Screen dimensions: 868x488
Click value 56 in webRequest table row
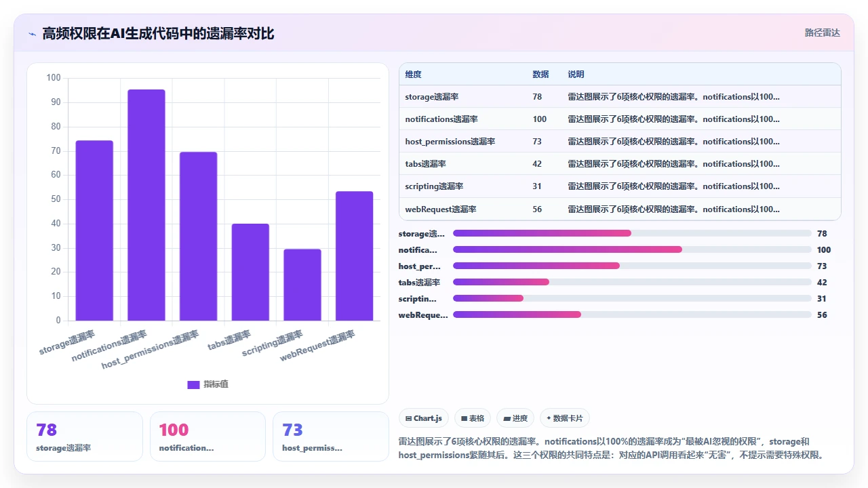pyautogui.click(x=537, y=209)
